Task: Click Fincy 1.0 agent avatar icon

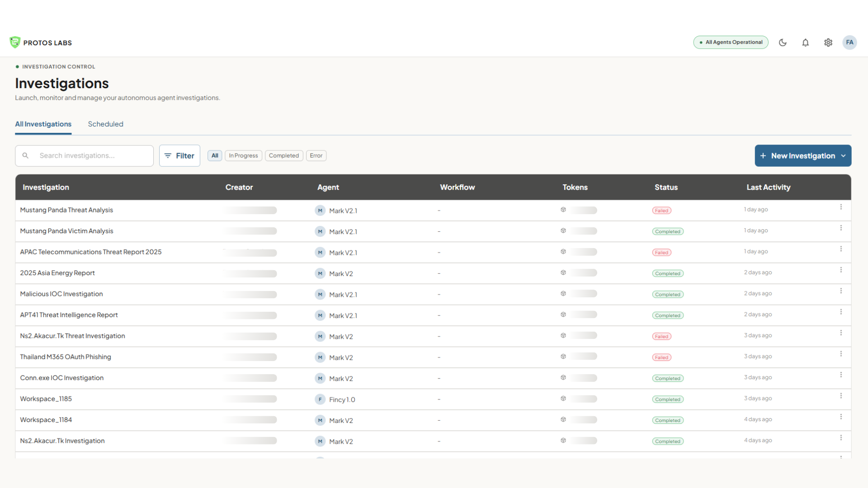Action: pyautogui.click(x=320, y=399)
